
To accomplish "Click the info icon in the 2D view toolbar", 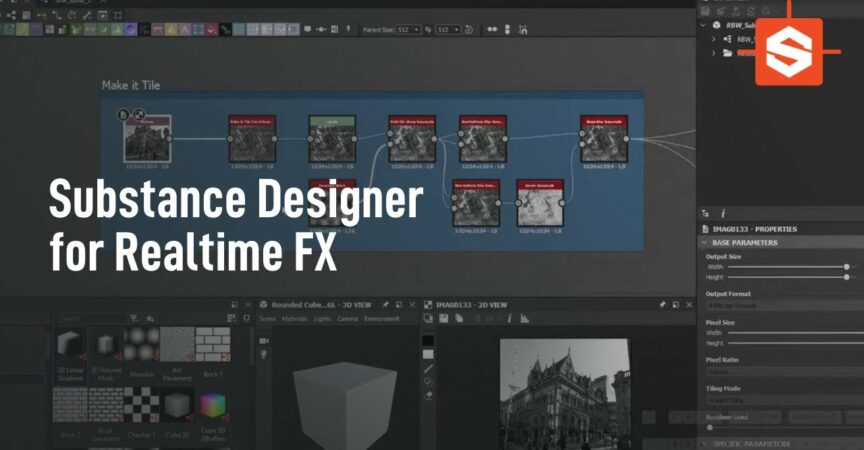I will (509, 318).
